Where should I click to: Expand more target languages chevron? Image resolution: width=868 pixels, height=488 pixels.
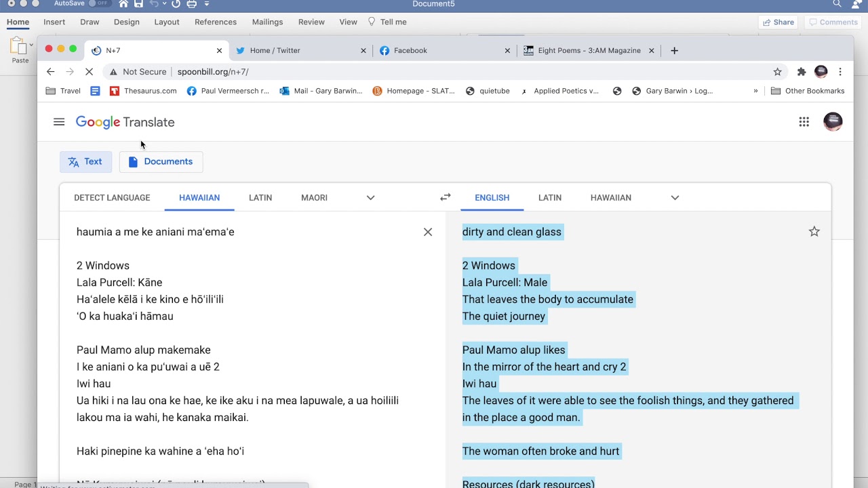[x=675, y=198]
